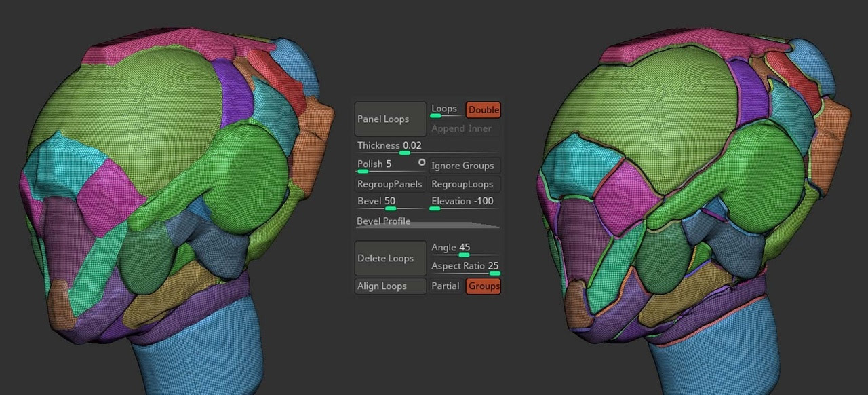Adjust the Angle 45 slider

(x=465, y=248)
